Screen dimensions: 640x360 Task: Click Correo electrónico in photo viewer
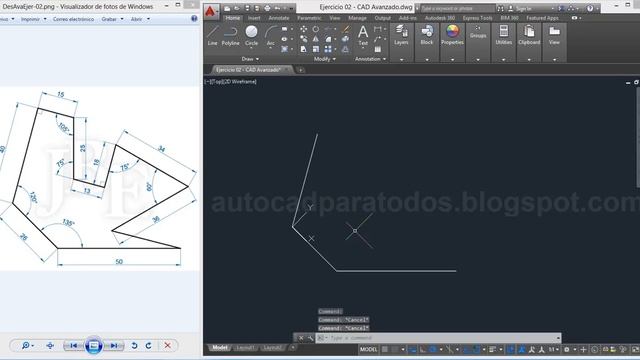point(73,19)
